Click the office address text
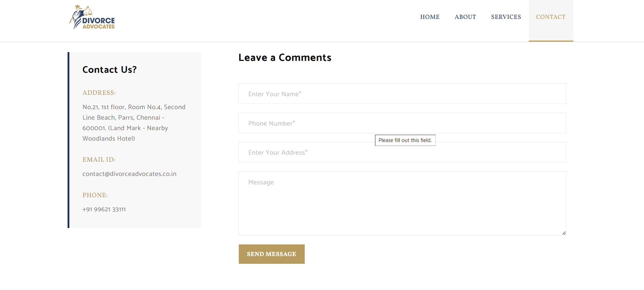Image resolution: width=644 pixels, height=290 pixels. (133, 123)
